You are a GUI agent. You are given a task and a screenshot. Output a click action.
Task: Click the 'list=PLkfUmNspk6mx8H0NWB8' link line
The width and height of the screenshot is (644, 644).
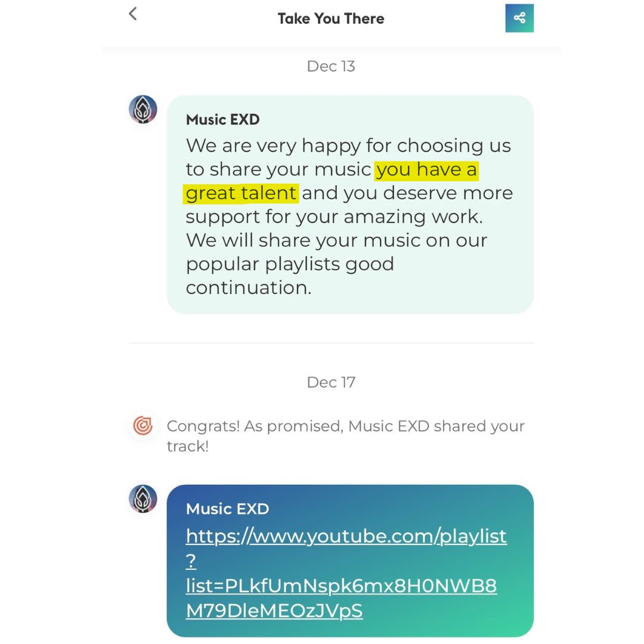point(341,586)
